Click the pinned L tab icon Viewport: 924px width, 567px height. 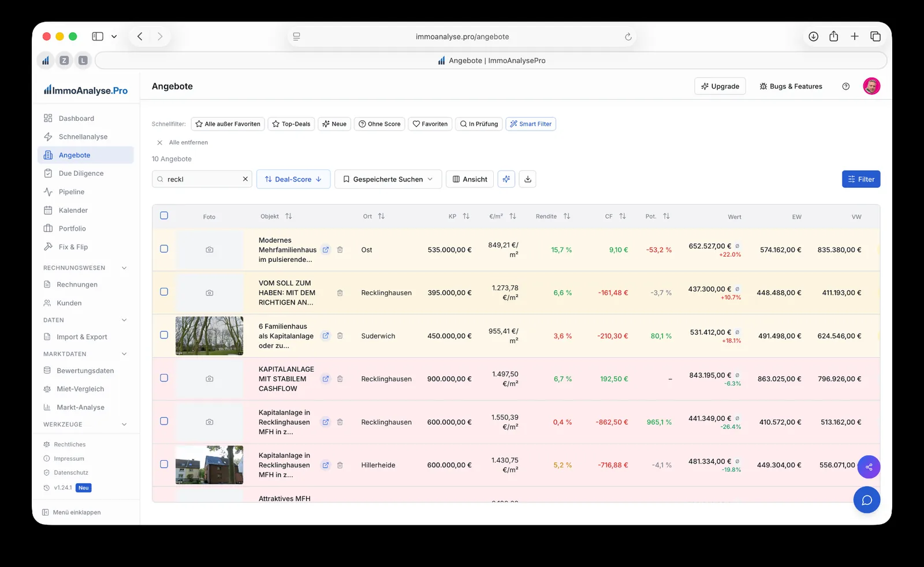pyautogui.click(x=83, y=60)
